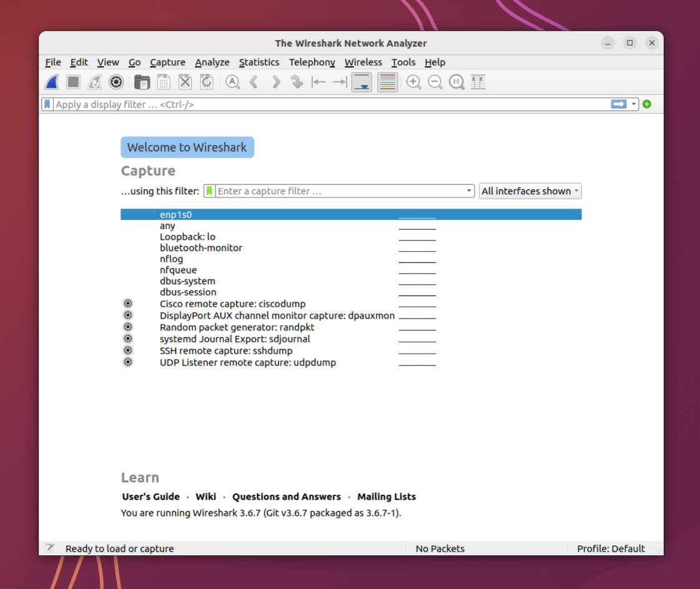Open the Statistics menu
Image resolution: width=700 pixels, height=589 pixels.
[x=259, y=62]
